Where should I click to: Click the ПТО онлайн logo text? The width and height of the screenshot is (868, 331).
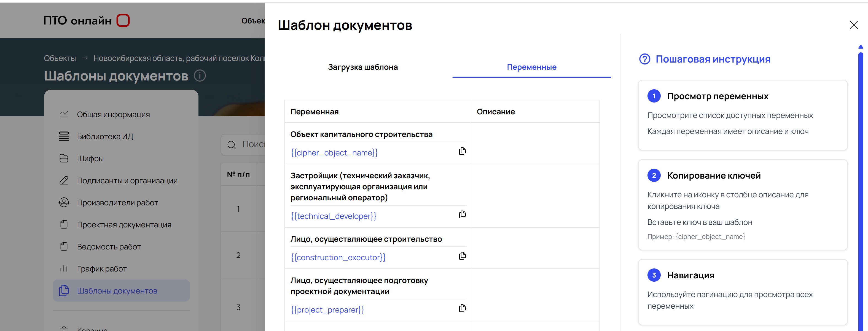tap(77, 21)
